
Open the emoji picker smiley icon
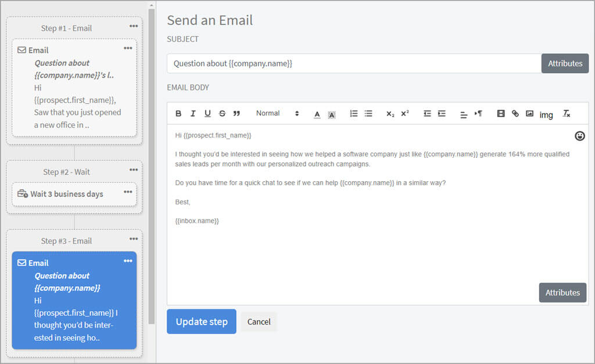point(579,136)
